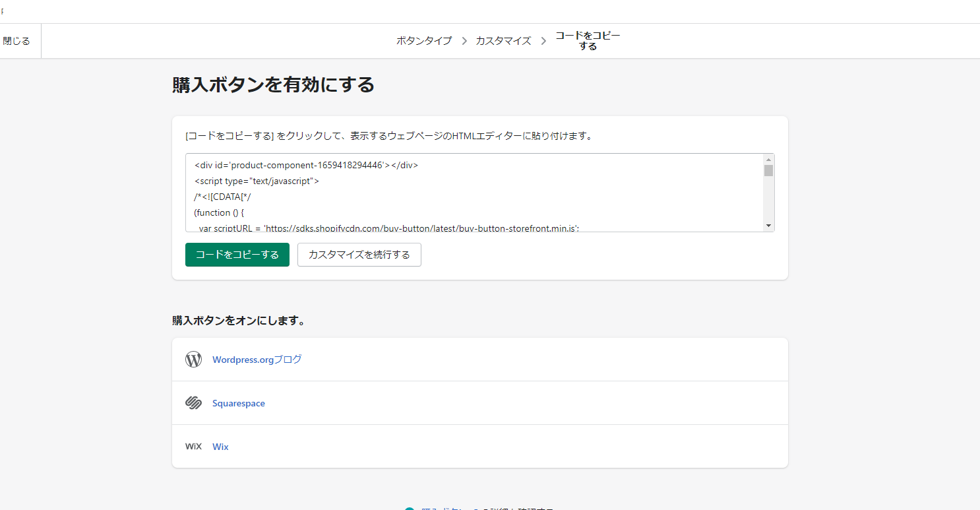Image resolution: width=980 pixels, height=510 pixels.
Task: Click the script type text/javascript code line
Action: click(x=257, y=181)
